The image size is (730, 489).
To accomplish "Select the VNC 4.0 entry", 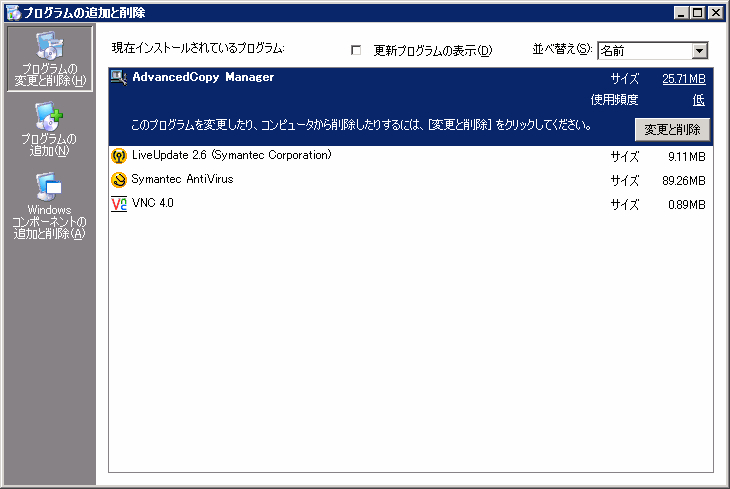I will click(411, 204).
